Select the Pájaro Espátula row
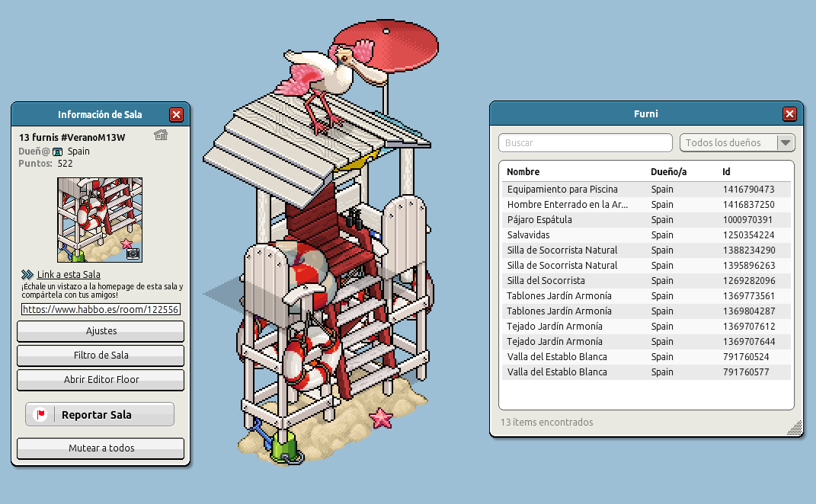The width and height of the screenshot is (816, 504). (x=646, y=219)
